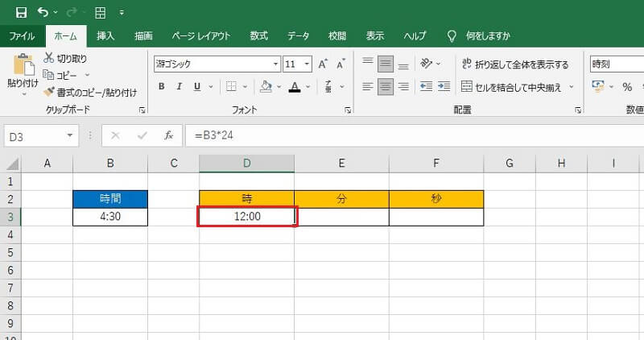Click the Save icon in the quick access toolbar
The height and width of the screenshot is (340, 644).
point(21,13)
